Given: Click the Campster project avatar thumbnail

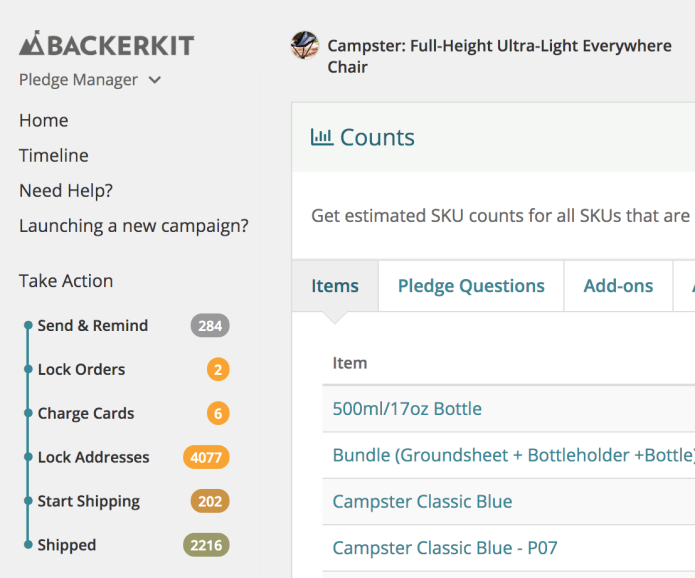Looking at the screenshot, I should click(304, 45).
